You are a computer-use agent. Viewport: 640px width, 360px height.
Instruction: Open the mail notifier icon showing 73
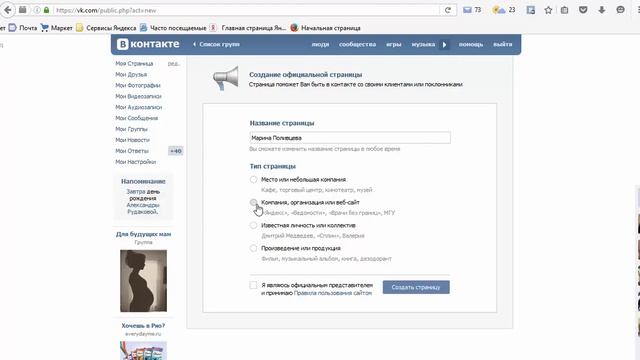[472, 10]
